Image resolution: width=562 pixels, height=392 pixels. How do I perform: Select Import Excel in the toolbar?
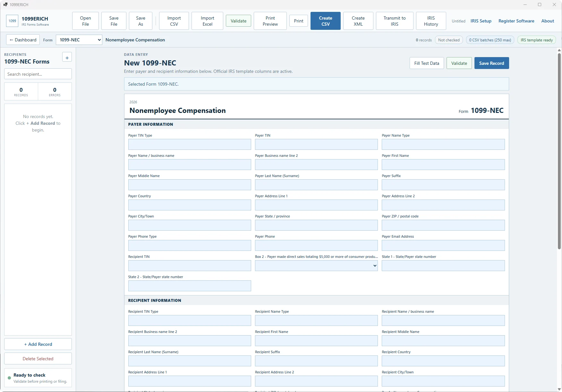pyautogui.click(x=207, y=21)
